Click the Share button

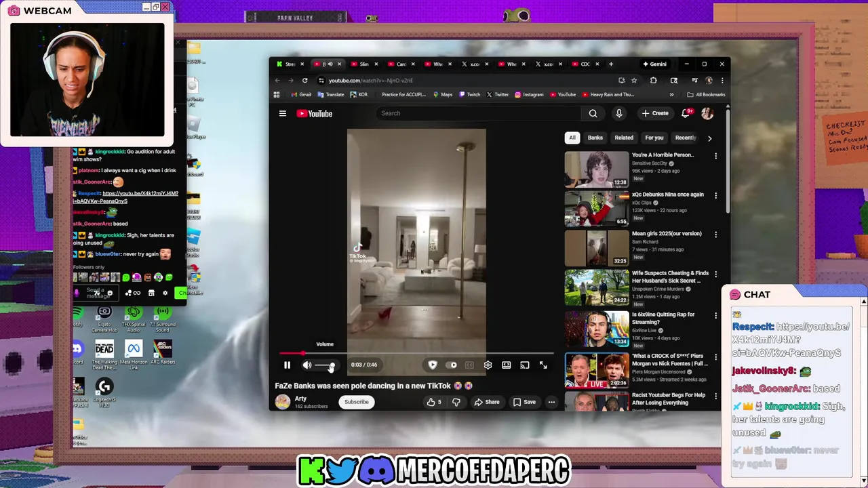[x=487, y=402]
